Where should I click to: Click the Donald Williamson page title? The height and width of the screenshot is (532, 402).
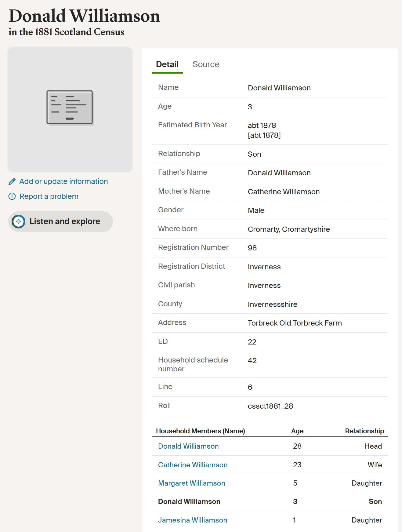84,16
